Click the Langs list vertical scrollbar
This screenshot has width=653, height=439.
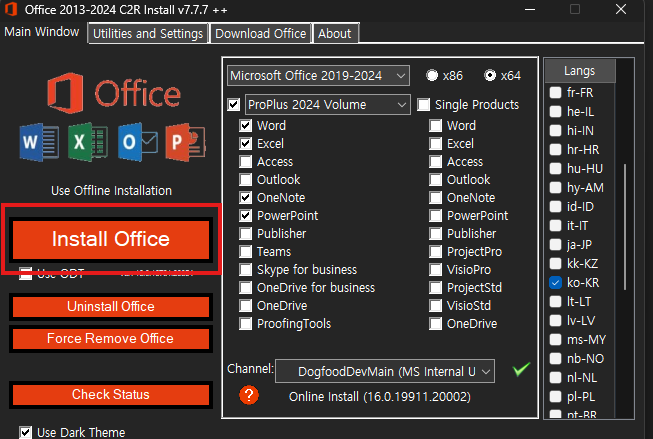(x=625, y=227)
